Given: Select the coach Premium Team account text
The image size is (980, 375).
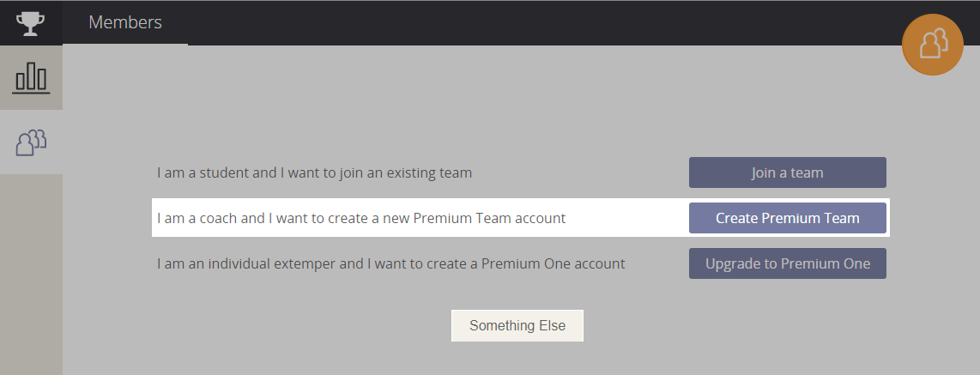Looking at the screenshot, I should tap(361, 218).
